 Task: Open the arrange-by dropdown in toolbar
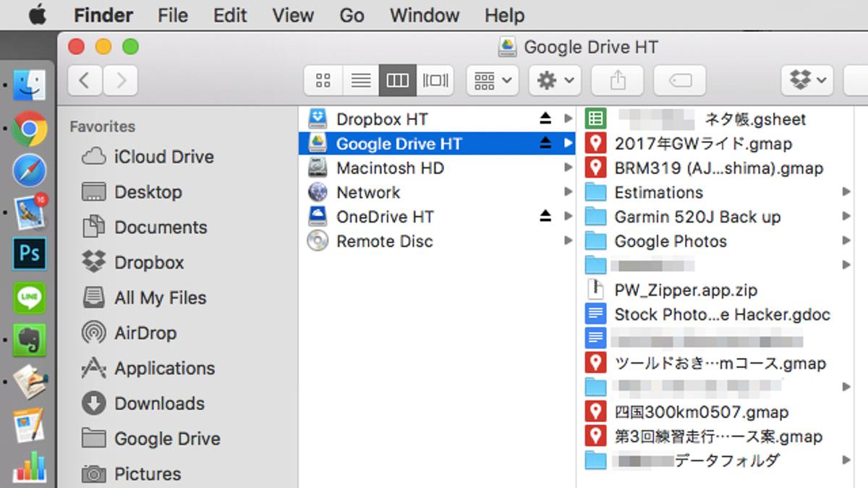(x=493, y=80)
